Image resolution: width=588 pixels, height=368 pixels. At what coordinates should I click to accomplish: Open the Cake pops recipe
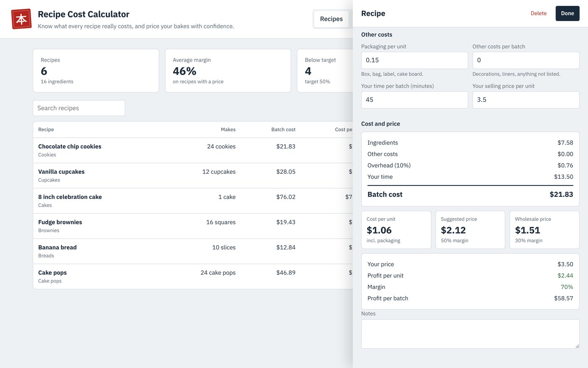click(x=193, y=277)
